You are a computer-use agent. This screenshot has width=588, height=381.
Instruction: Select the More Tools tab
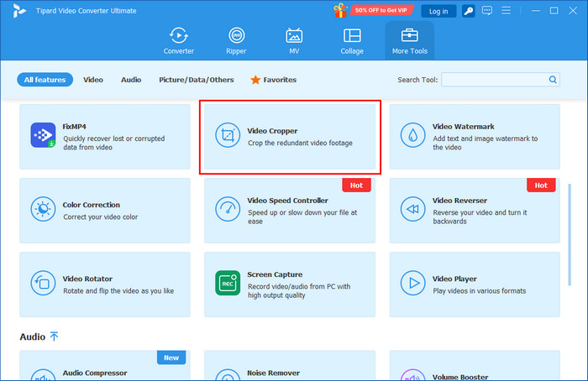pyautogui.click(x=410, y=41)
